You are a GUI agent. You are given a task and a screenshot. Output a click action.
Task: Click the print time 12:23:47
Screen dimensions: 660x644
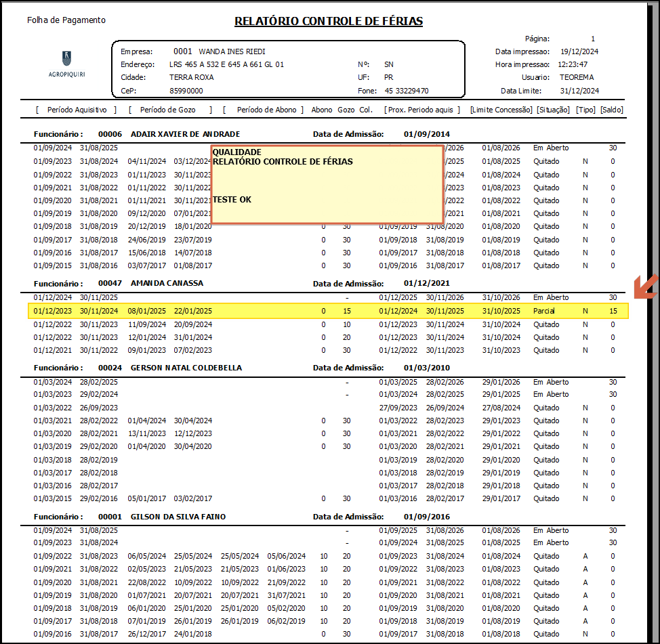pyautogui.click(x=573, y=64)
